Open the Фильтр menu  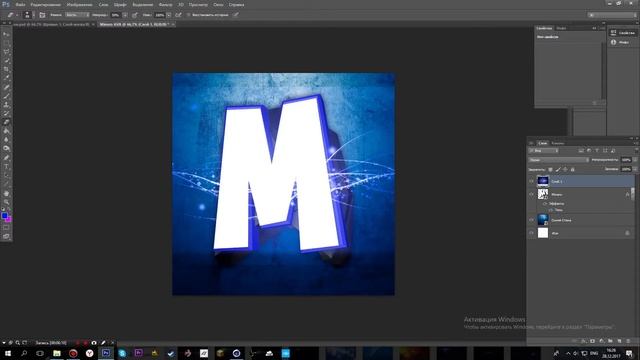tap(165, 4)
